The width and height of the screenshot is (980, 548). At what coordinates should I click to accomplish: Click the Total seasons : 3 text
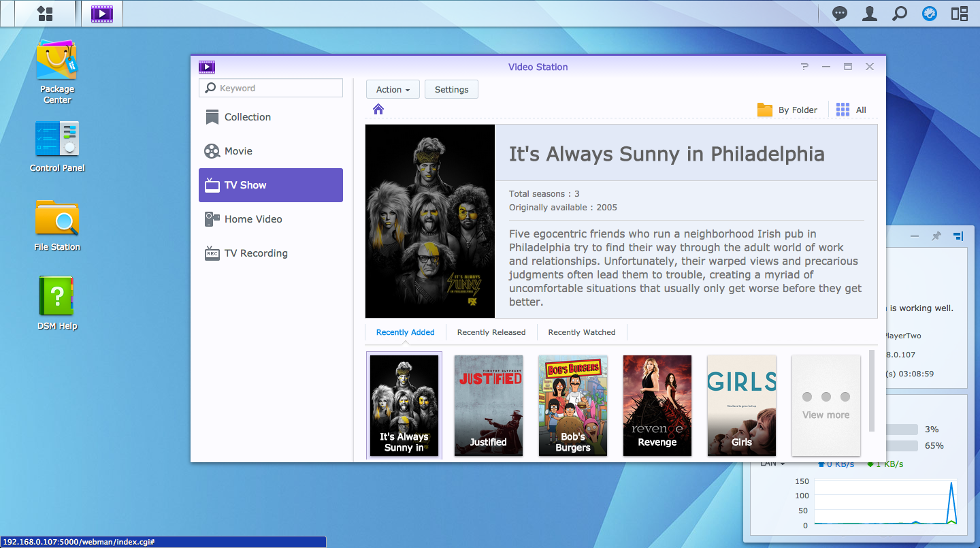click(x=544, y=194)
